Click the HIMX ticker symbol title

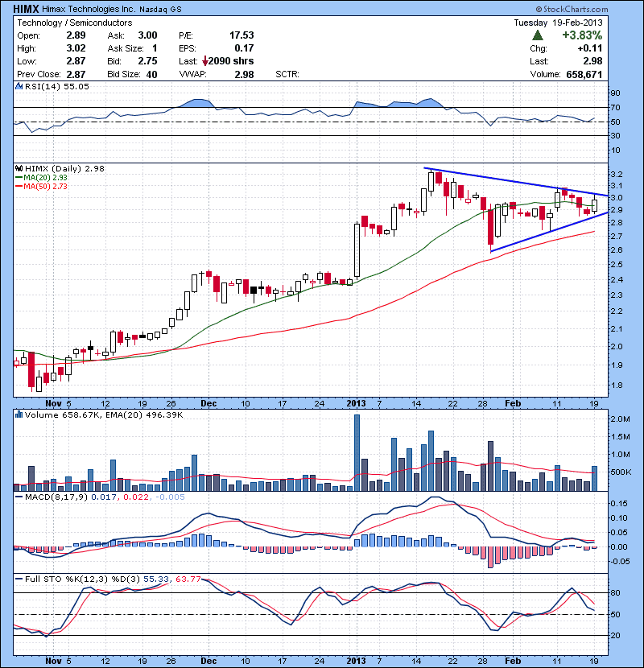[26, 9]
